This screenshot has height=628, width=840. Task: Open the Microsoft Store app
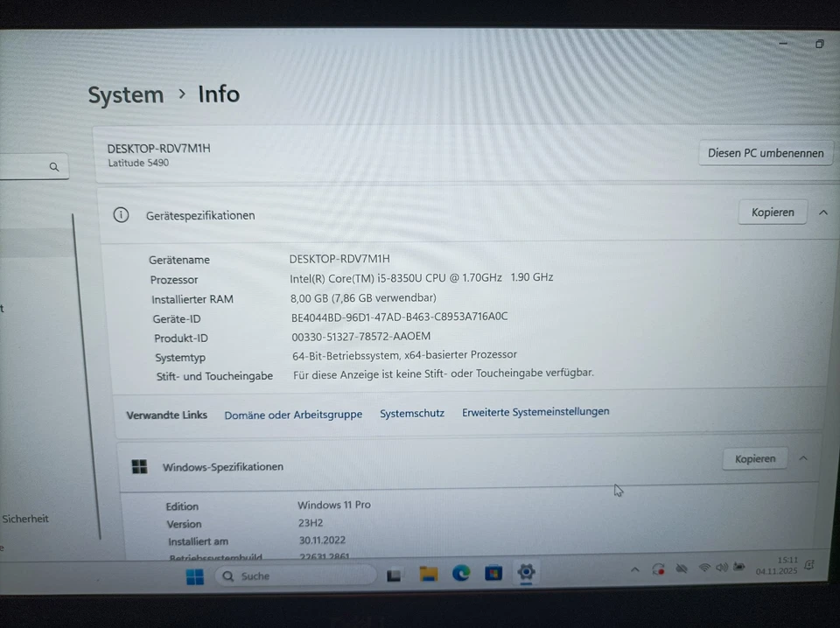[493, 575]
